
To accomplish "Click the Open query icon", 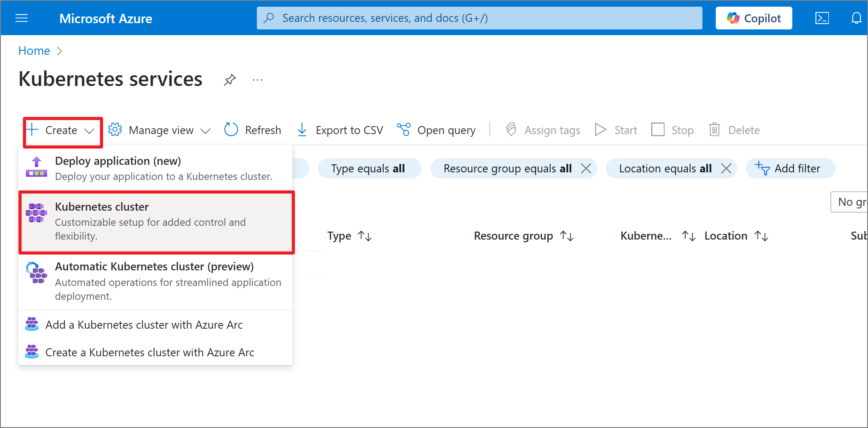I will click(404, 130).
